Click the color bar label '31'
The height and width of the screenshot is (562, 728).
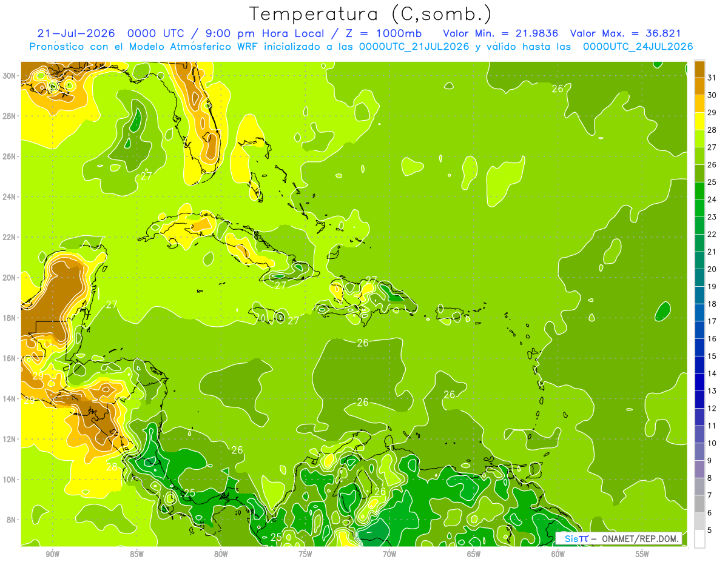tap(712, 78)
